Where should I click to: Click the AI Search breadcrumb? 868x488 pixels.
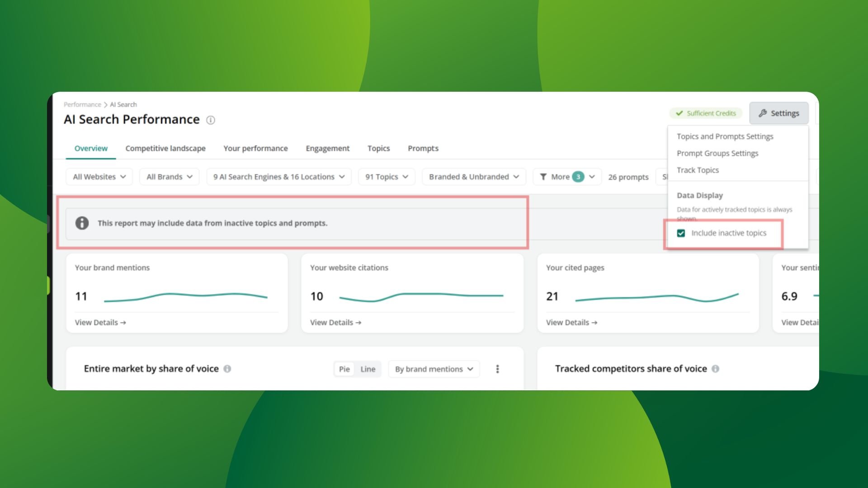123,104
